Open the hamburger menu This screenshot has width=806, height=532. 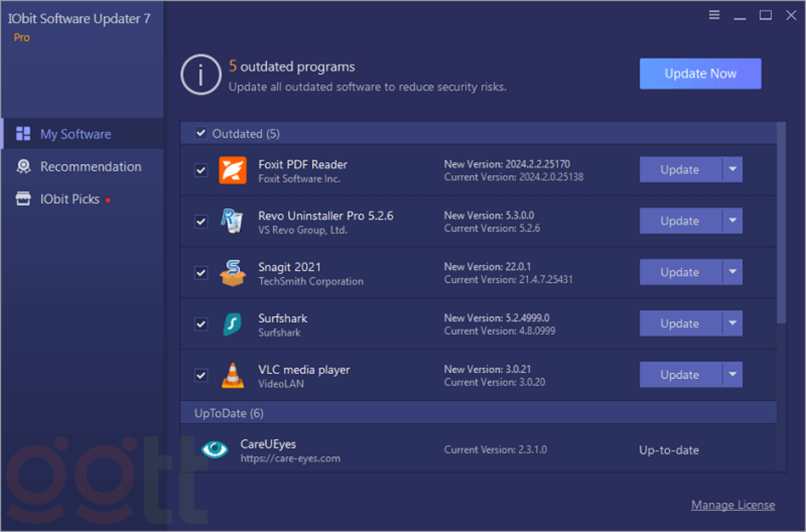[714, 15]
